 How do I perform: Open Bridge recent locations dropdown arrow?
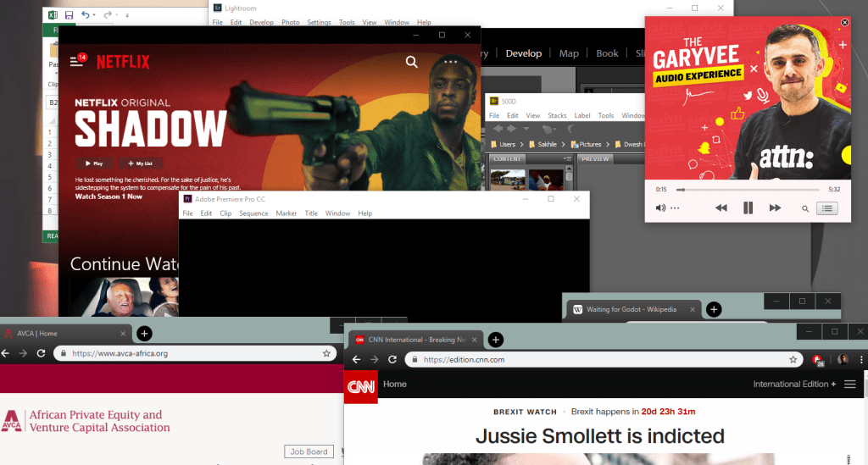526,129
